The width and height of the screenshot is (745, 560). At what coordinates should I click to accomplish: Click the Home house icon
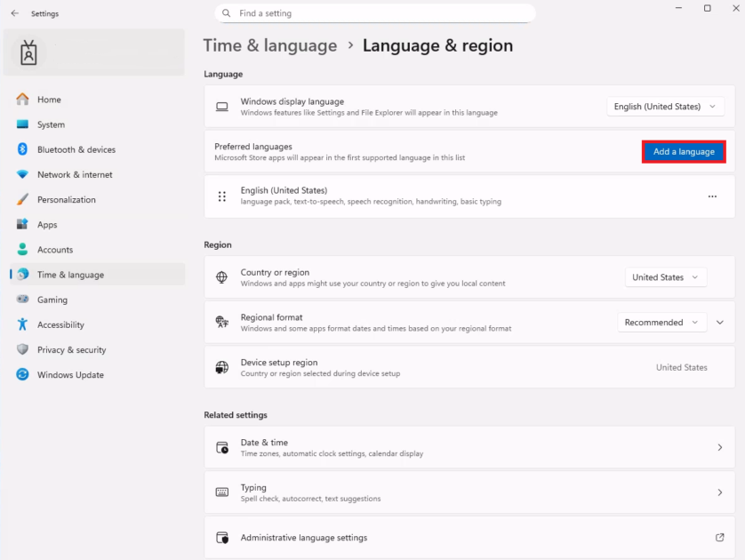coord(22,100)
